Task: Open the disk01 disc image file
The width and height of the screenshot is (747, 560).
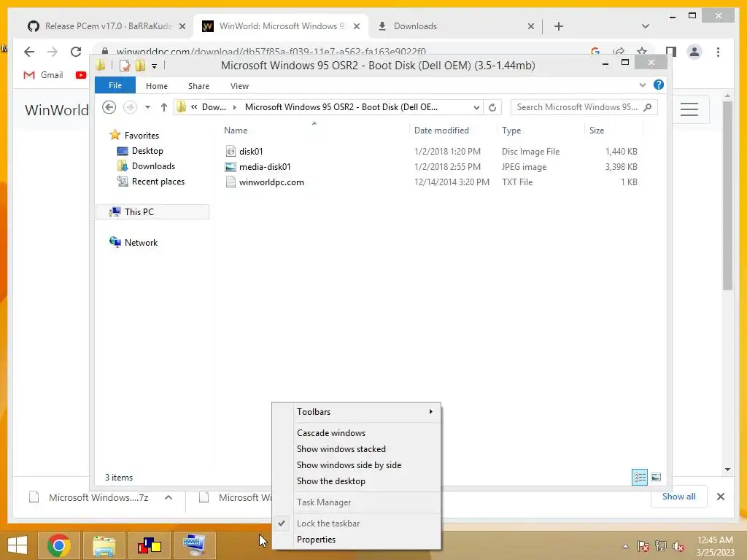Action: [x=251, y=152]
